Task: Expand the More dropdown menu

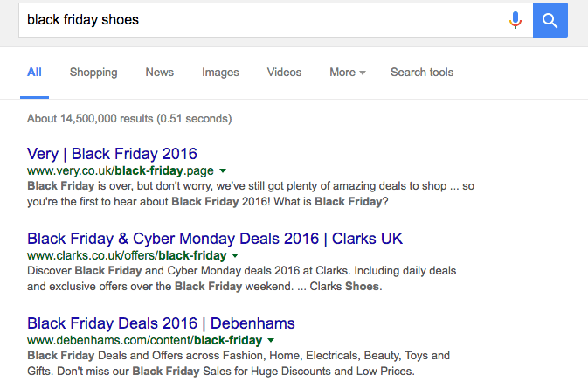Action: click(347, 73)
